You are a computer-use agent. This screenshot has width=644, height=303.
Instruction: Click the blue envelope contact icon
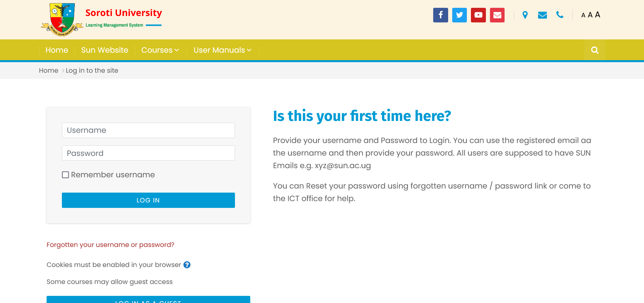[x=542, y=15]
